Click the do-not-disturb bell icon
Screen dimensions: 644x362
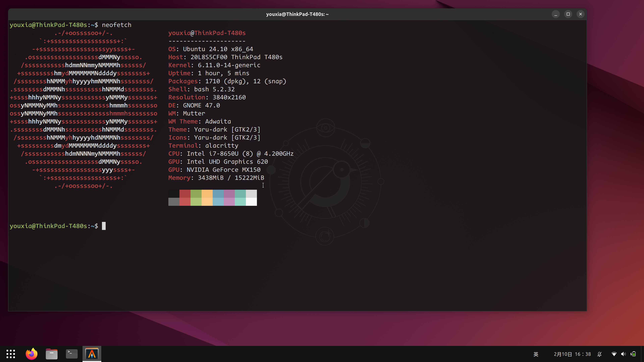(600, 354)
